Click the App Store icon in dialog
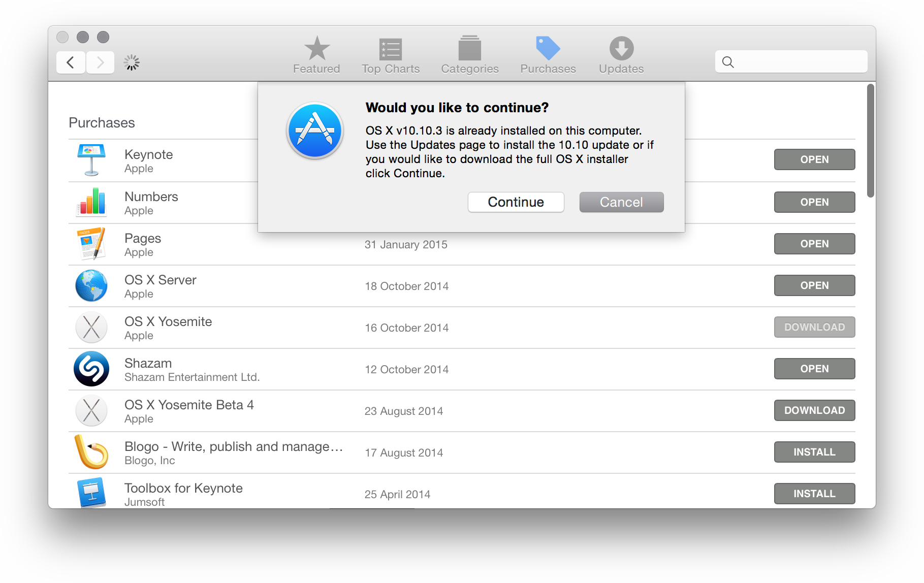Image resolution: width=924 pixels, height=583 pixels. coord(315,131)
